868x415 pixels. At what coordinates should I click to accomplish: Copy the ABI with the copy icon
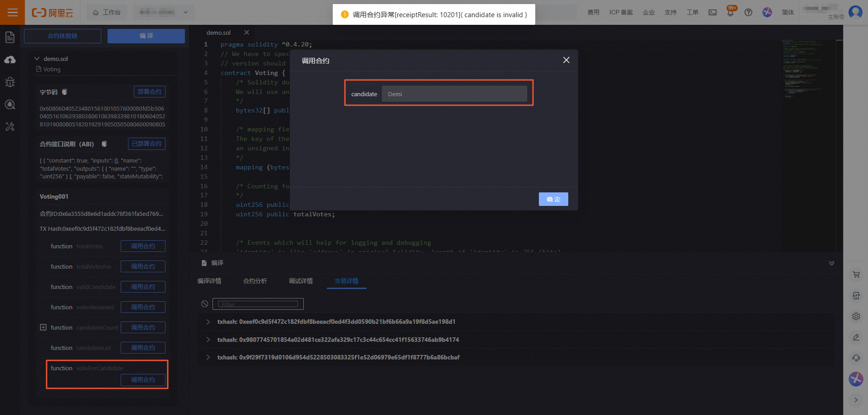point(104,144)
